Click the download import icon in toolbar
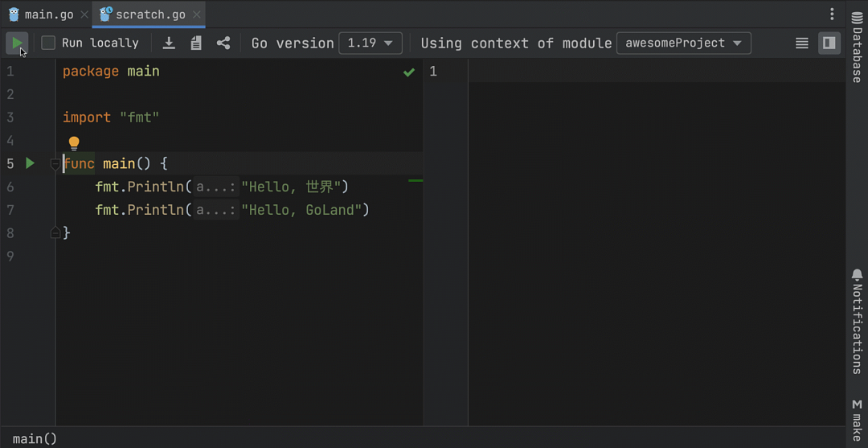Image resolution: width=868 pixels, height=448 pixels. (169, 43)
